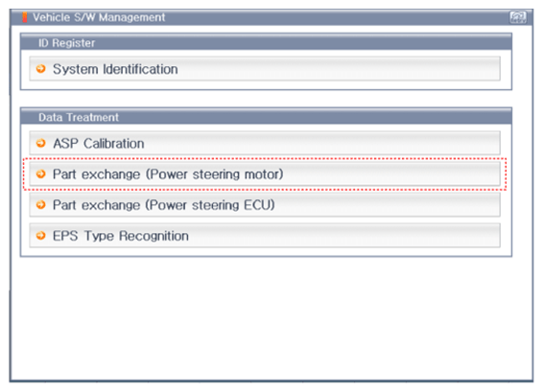The width and height of the screenshot is (543, 392).
Task: Click the word Calibration in ASP row
Action: [x=114, y=143]
